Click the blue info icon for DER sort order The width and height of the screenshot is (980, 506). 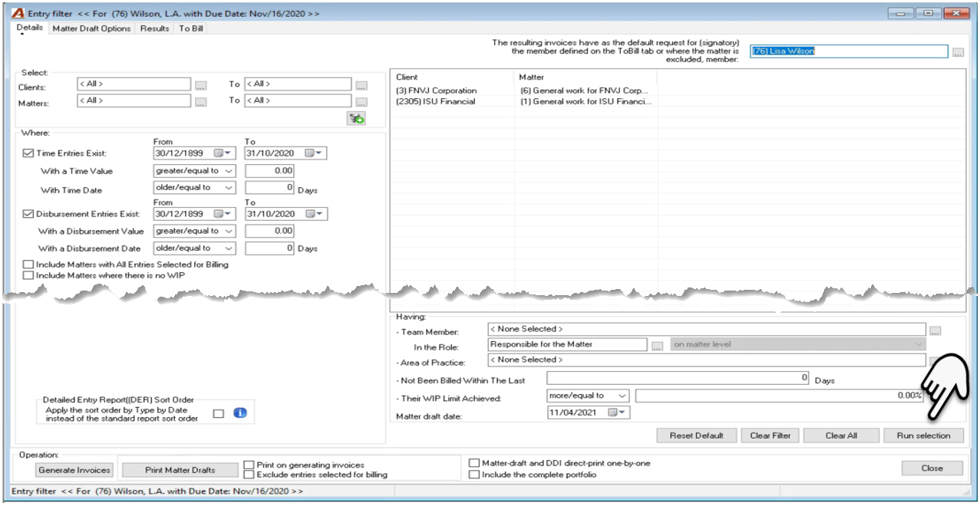tap(239, 413)
